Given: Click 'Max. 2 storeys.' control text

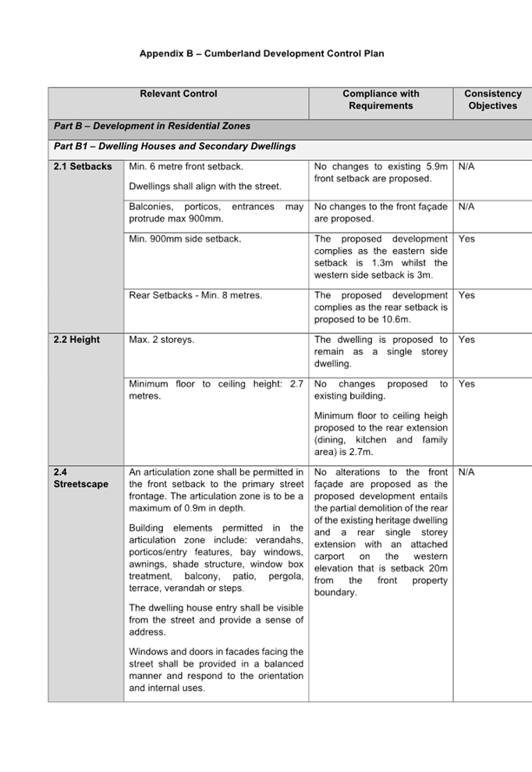Looking at the screenshot, I should [x=161, y=340].
